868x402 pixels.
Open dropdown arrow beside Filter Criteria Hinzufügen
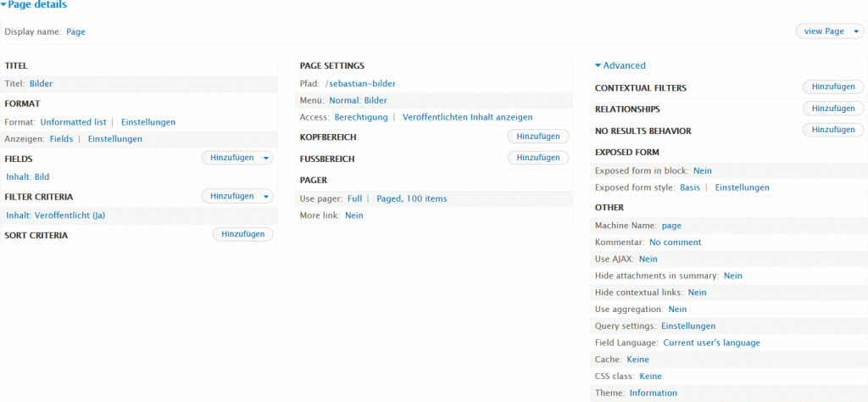[x=266, y=196]
